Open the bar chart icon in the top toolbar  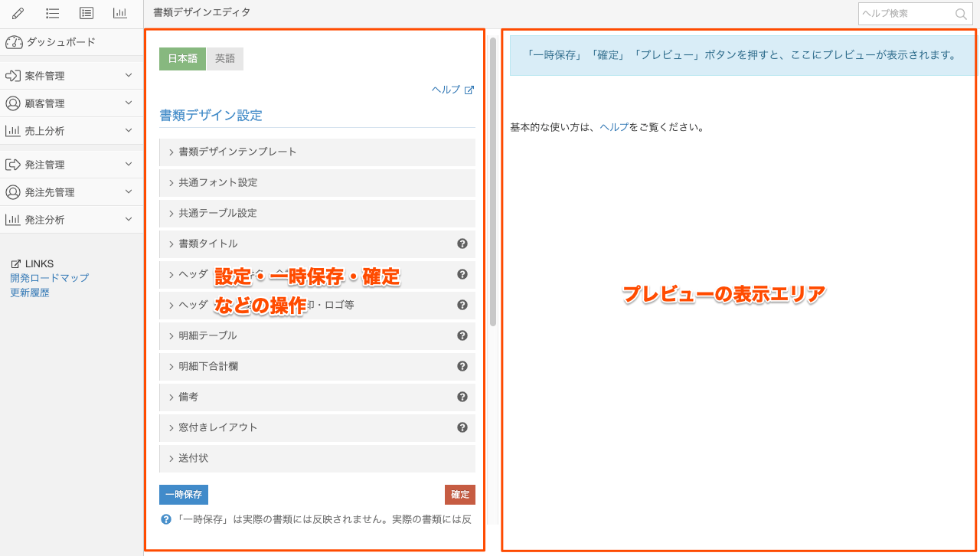[x=119, y=13]
